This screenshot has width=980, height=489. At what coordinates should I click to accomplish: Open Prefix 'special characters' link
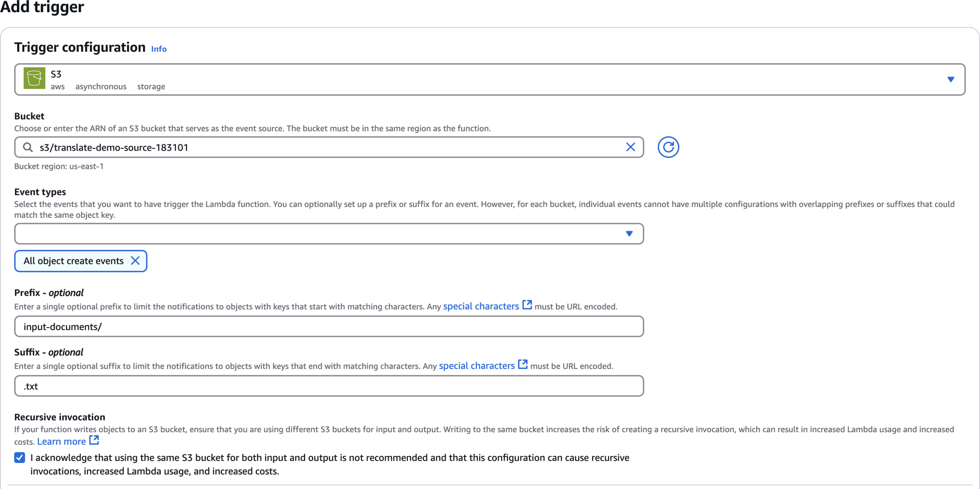coord(481,306)
